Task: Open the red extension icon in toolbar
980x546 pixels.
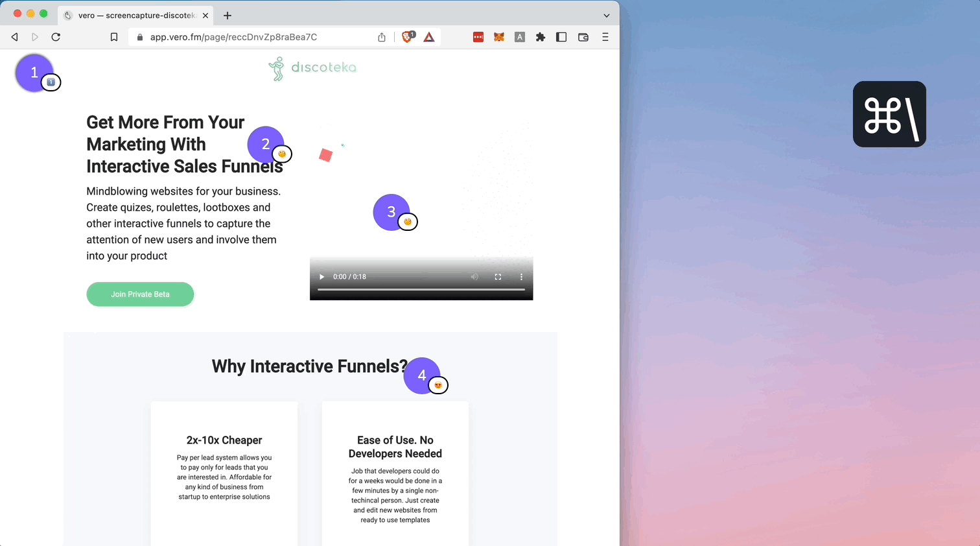Action: [478, 37]
